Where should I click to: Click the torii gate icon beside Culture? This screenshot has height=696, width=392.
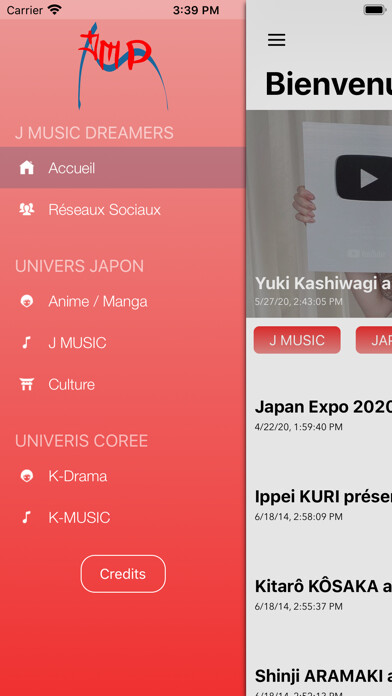click(27, 384)
